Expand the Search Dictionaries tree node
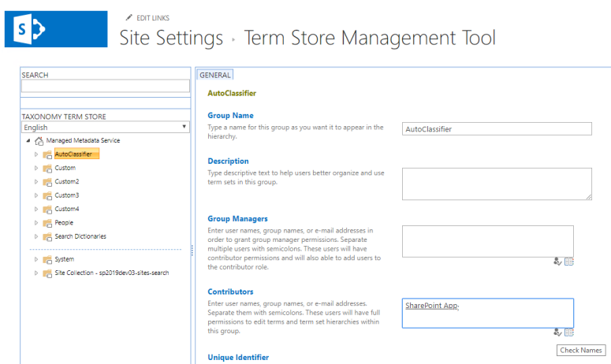Viewport: 611px width, 364px height. tap(35, 236)
